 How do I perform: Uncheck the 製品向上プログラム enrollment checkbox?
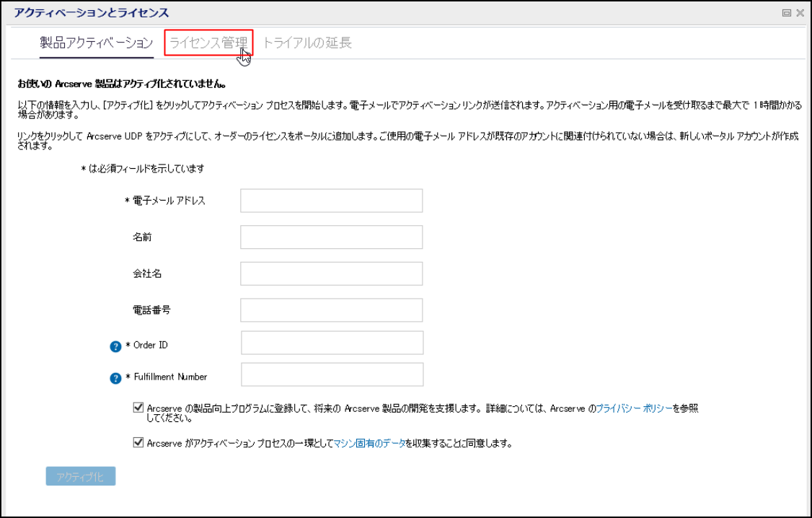click(x=138, y=407)
